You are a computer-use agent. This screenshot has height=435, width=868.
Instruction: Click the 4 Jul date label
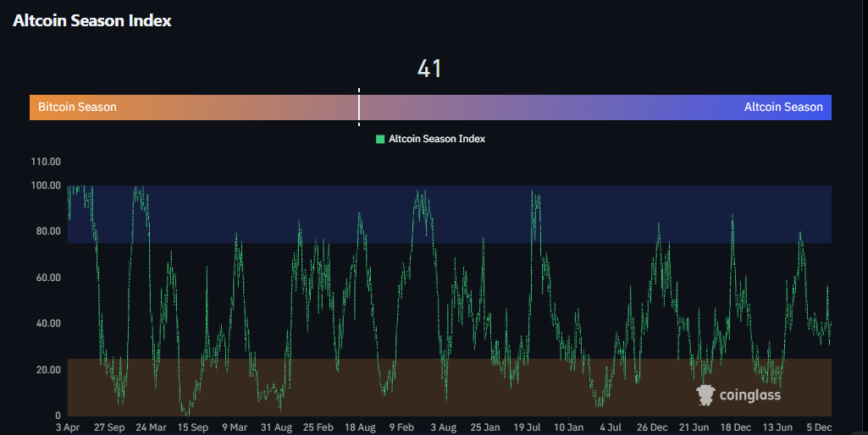pos(611,427)
